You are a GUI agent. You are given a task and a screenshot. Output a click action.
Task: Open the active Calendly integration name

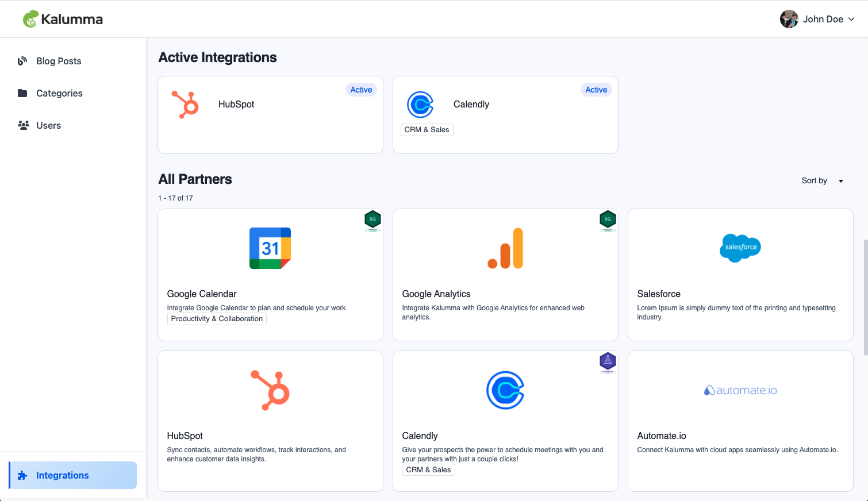(x=471, y=104)
